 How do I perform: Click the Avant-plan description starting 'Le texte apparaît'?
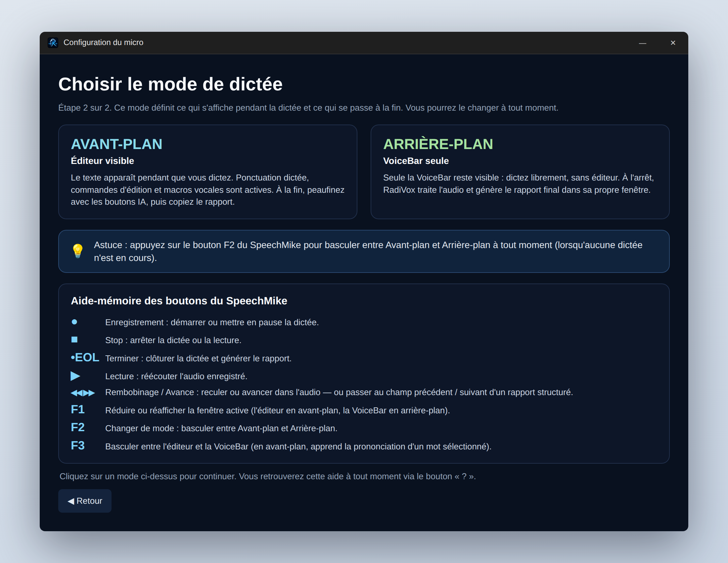(207, 189)
